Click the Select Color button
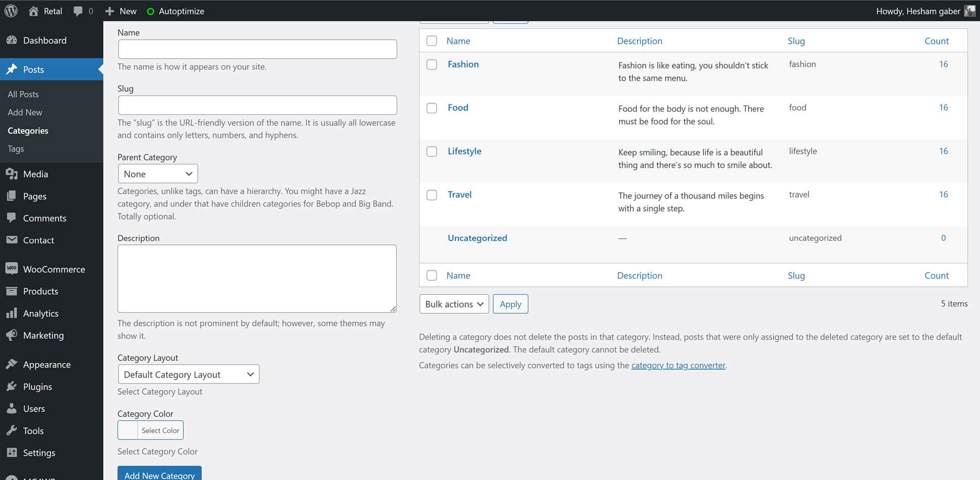The image size is (980, 480). coord(160,430)
